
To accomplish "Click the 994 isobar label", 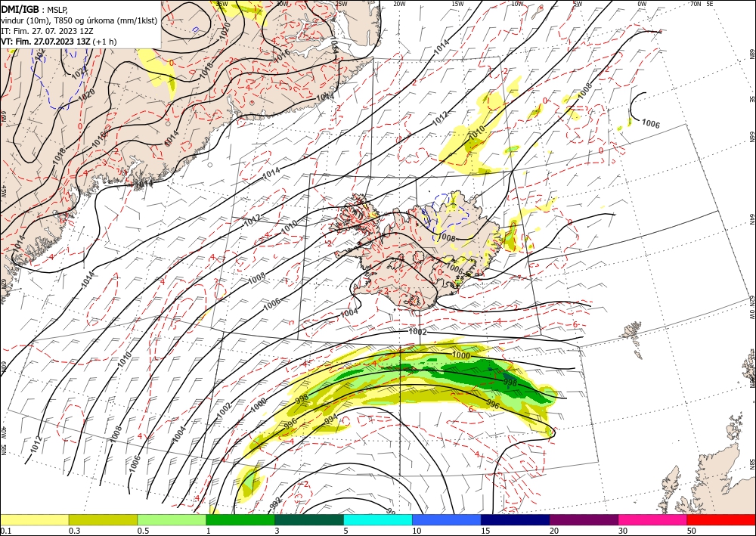I will click(331, 420).
